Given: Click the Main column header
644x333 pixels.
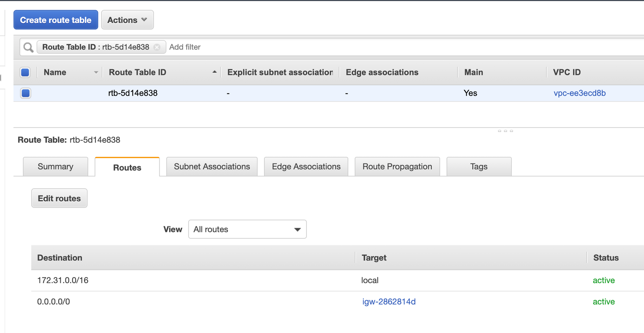Looking at the screenshot, I should [473, 72].
